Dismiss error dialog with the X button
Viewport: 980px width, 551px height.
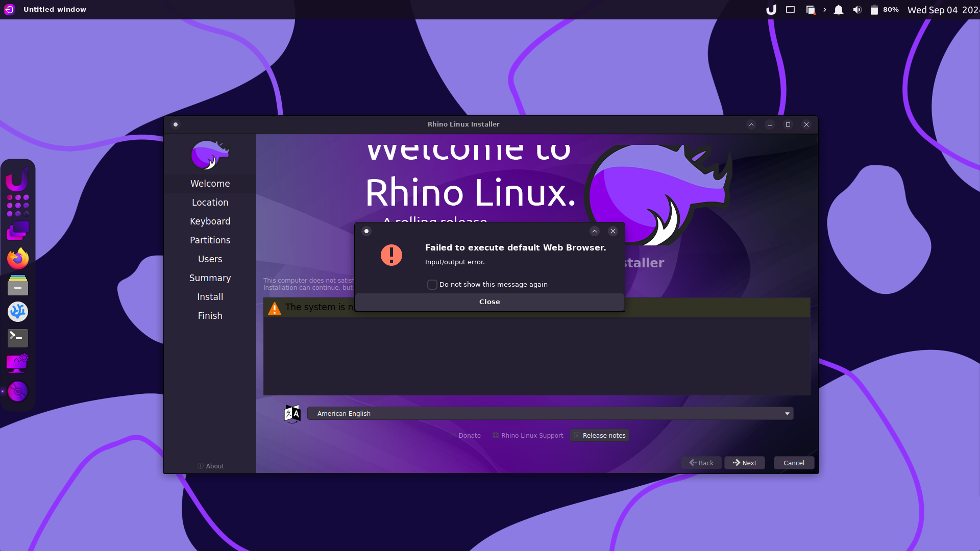click(613, 231)
